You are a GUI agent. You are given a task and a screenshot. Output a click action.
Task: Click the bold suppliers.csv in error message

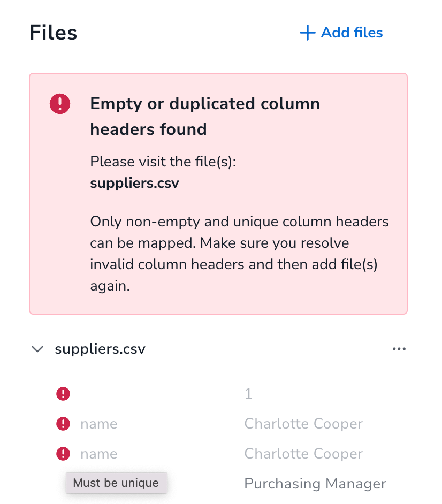tap(134, 183)
